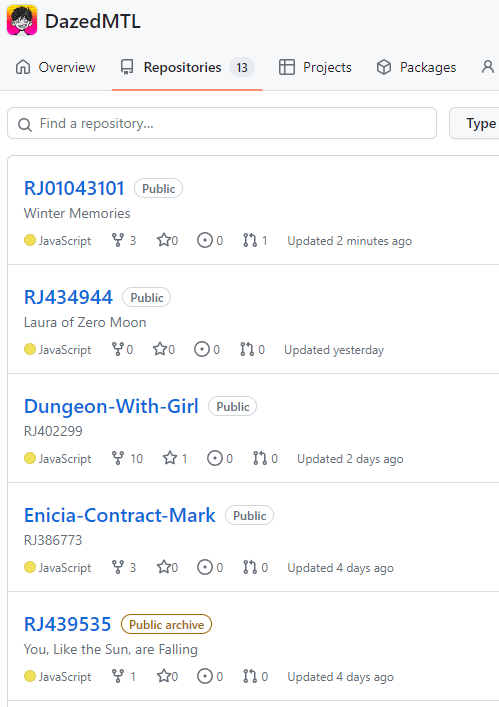The height and width of the screenshot is (707, 499).
Task: Switch to the Overview tab
Action: pos(55,67)
